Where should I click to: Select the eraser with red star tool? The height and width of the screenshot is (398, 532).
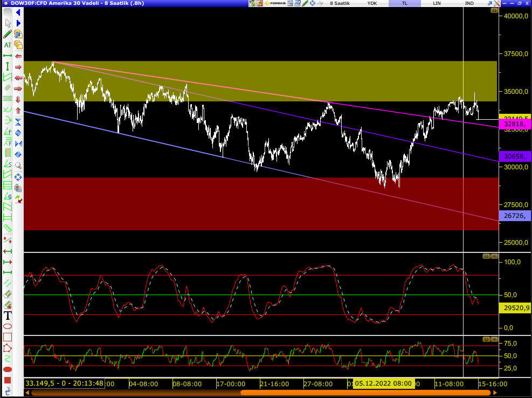pos(8,305)
